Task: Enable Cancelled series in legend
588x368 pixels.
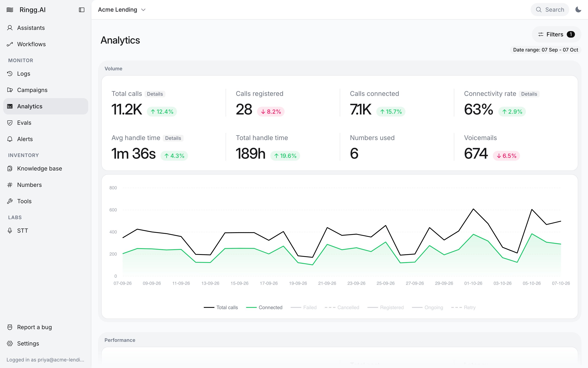Action: tap(342, 307)
